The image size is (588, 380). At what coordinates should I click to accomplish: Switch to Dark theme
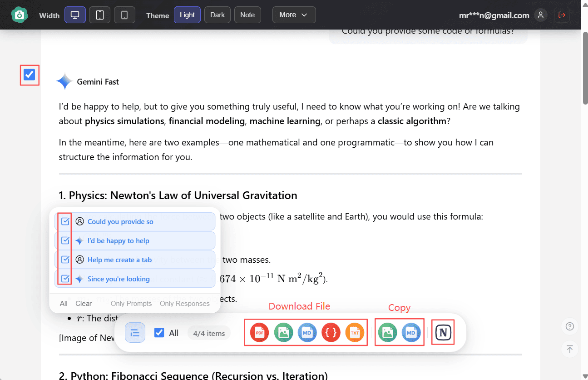pyautogui.click(x=217, y=15)
